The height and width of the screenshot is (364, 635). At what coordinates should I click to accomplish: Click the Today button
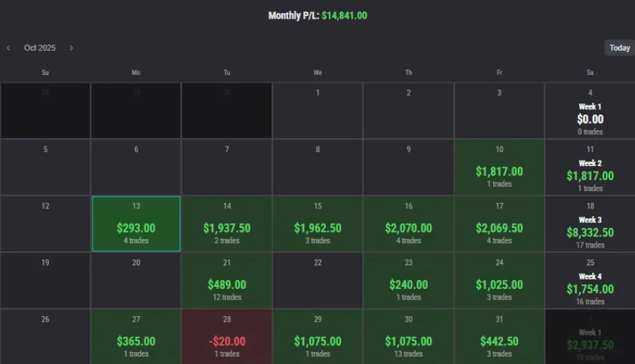[x=620, y=48]
